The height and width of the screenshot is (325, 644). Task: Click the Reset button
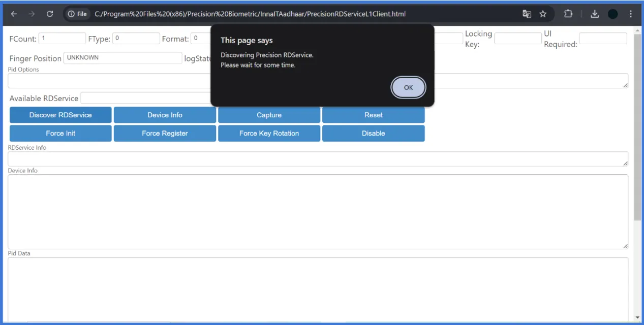coord(374,115)
